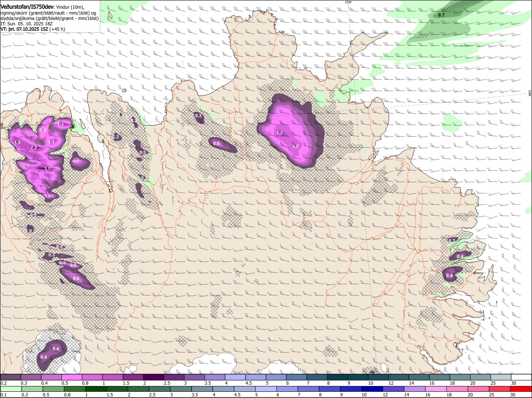
Task: Click the 30 label under the bright red swatch
Action: pos(512,395)
